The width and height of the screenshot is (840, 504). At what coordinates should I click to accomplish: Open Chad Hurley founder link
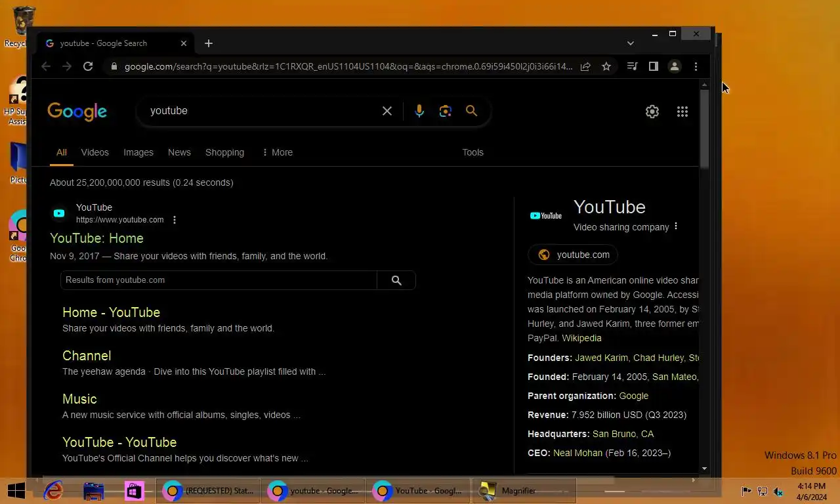click(658, 358)
